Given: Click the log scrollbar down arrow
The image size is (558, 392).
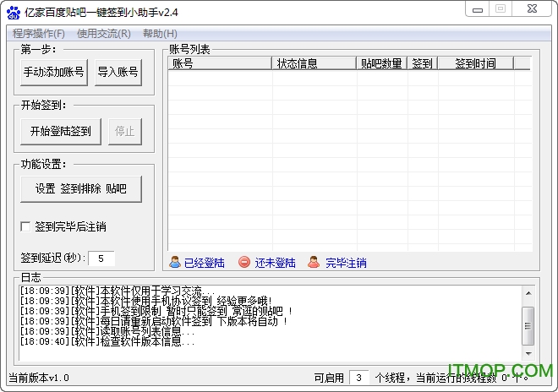Looking at the screenshot, I should [x=528, y=353].
